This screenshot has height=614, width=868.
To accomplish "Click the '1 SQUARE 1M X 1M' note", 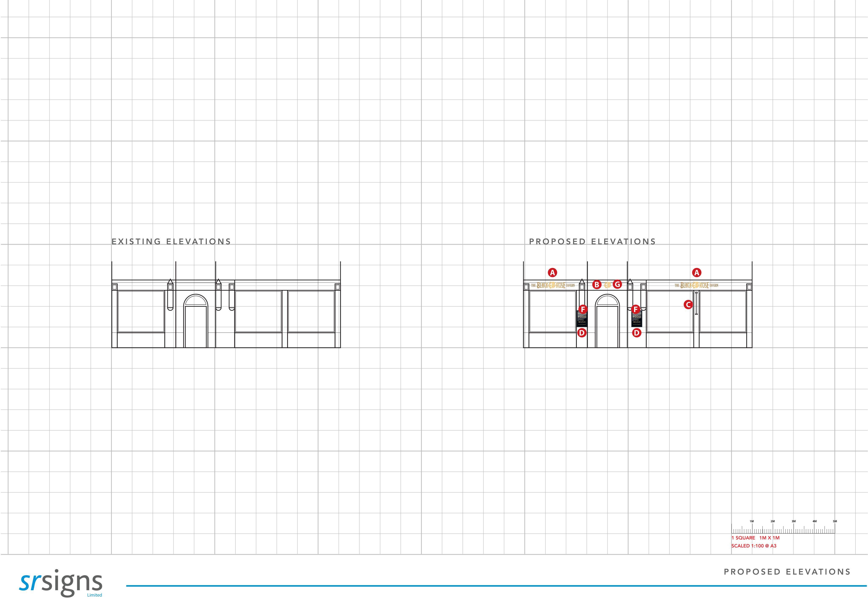I will tap(755, 538).
